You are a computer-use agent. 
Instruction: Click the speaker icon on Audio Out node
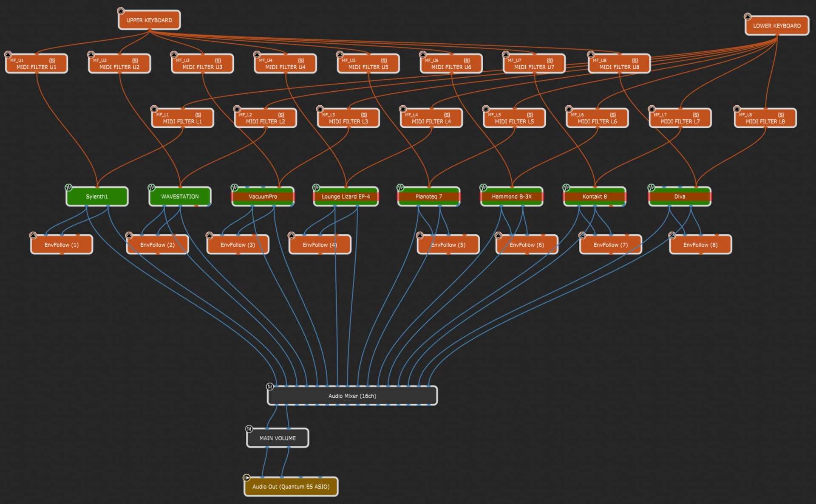coord(246,478)
